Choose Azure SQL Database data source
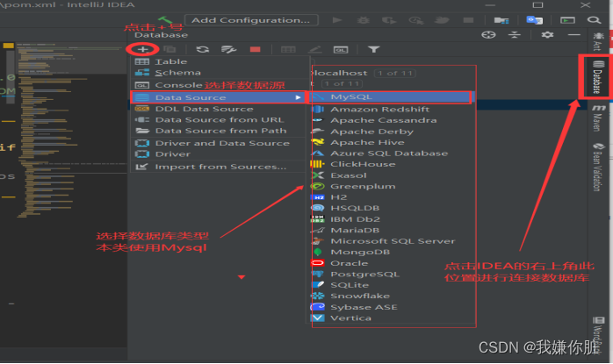Screen dimensions: 613x364 pos(392,153)
